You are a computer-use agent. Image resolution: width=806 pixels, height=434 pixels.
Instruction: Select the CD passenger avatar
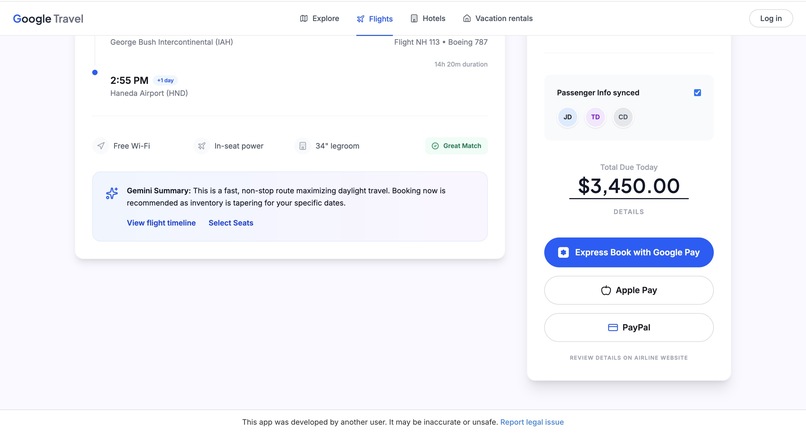click(623, 117)
